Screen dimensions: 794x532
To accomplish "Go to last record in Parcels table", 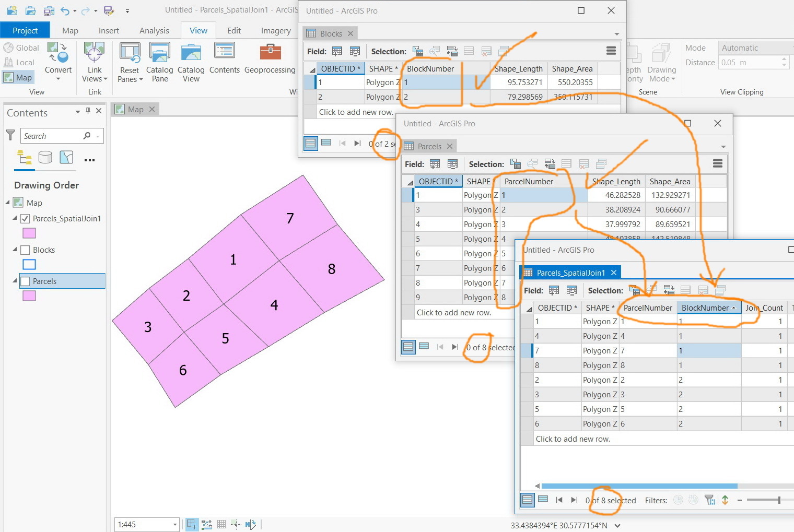I will pyautogui.click(x=455, y=347).
